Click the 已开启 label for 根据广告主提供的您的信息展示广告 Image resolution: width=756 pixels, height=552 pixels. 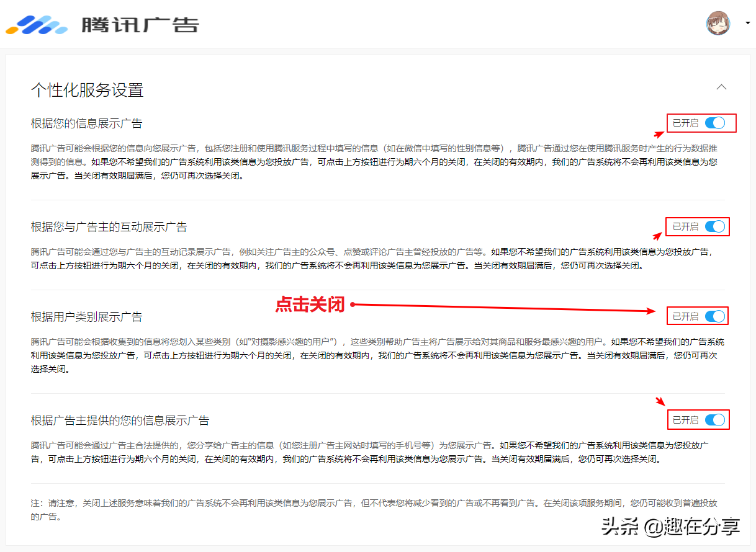pyautogui.click(x=686, y=421)
